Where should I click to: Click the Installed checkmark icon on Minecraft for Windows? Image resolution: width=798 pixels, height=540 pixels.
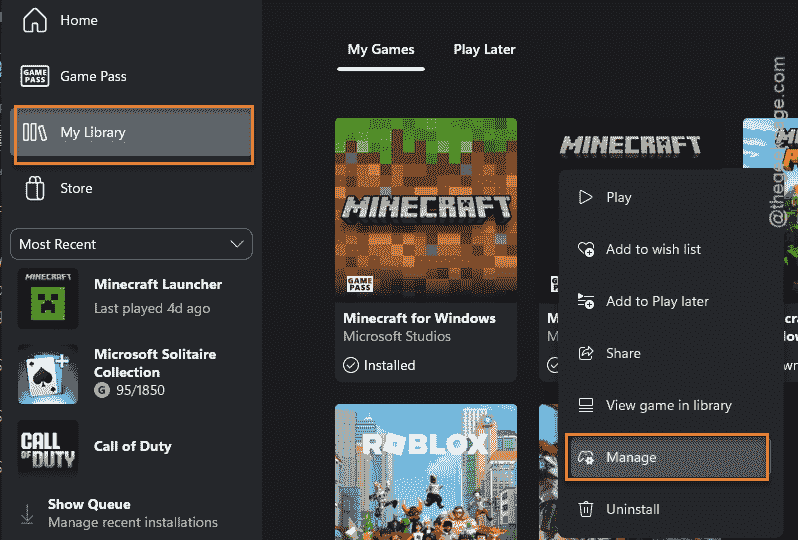click(351, 365)
